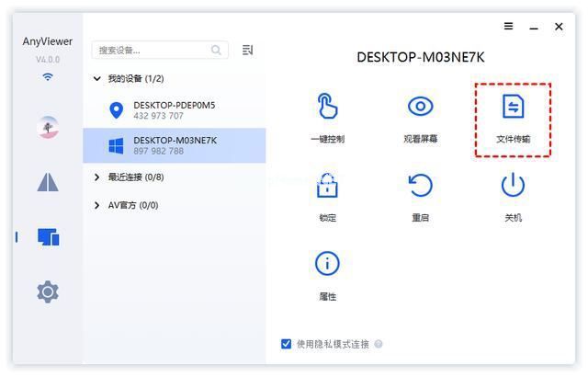Click the DESKTOP-M03NE7K heading on right panel
588x377 pixels.
point(421,57)
